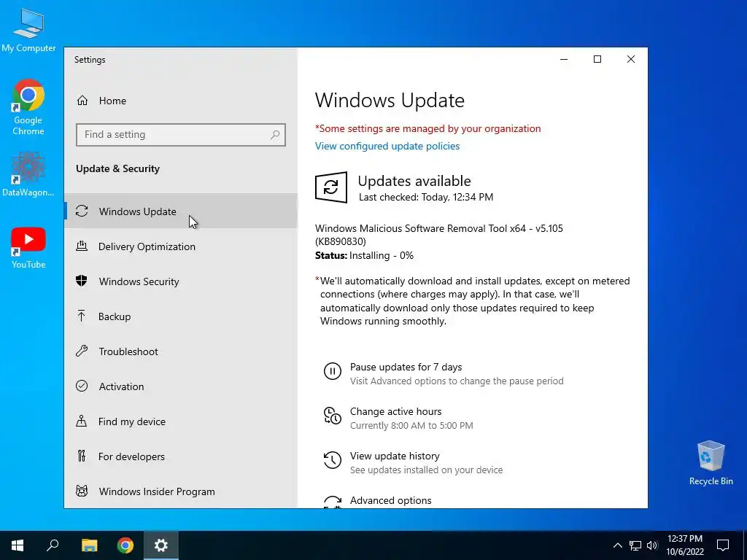Viewport: 747px width, 560px height.
Task: Focus the Find a setting search box
Action: (181, 135)
